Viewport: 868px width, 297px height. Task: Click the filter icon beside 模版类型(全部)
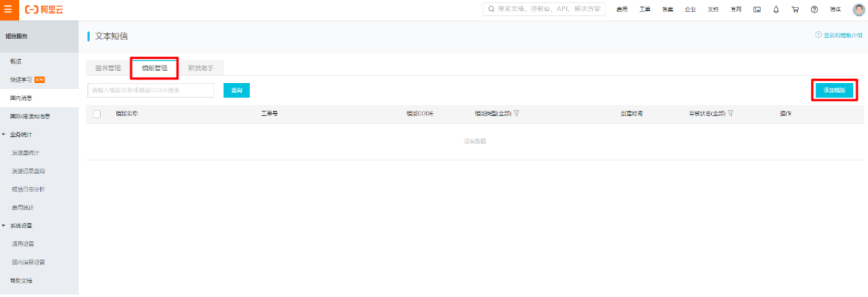tap(517, 114)
